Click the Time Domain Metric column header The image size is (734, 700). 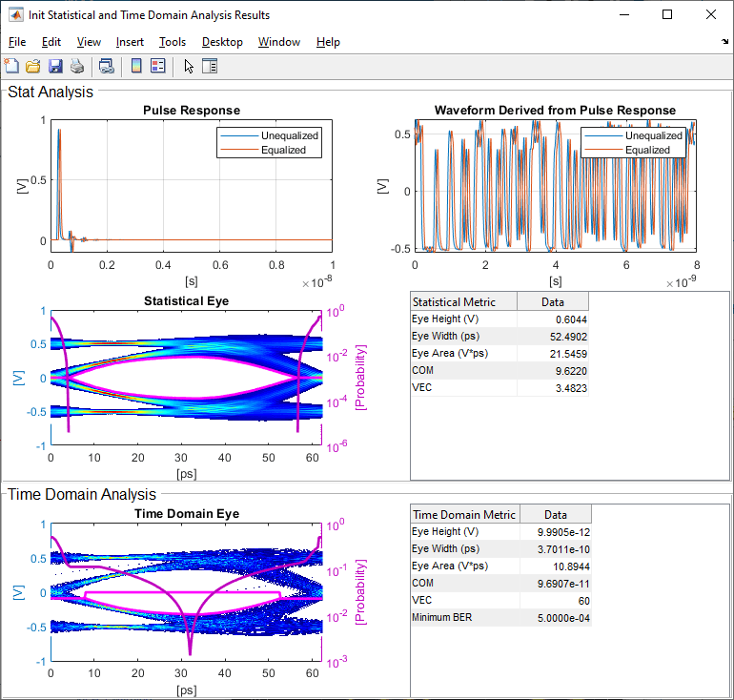[x=466, y=514]
